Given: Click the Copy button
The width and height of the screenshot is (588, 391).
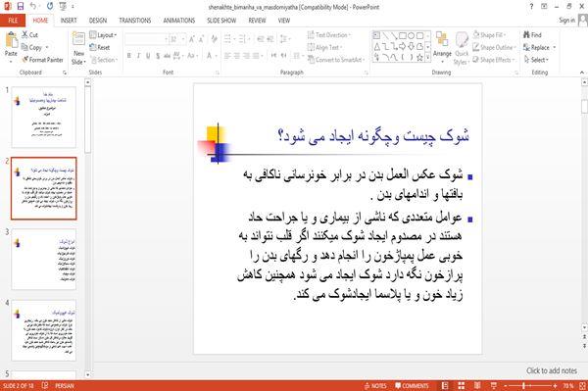Looking at the screenshot, I should (x=31, y=47).
